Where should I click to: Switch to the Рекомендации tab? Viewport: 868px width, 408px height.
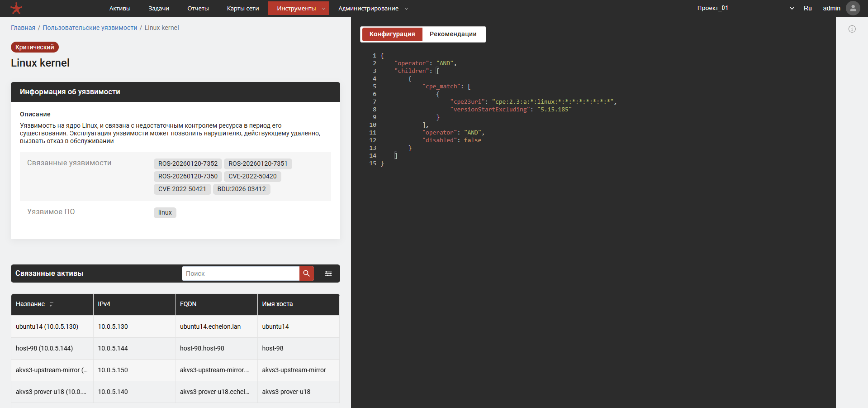[453, 34]
